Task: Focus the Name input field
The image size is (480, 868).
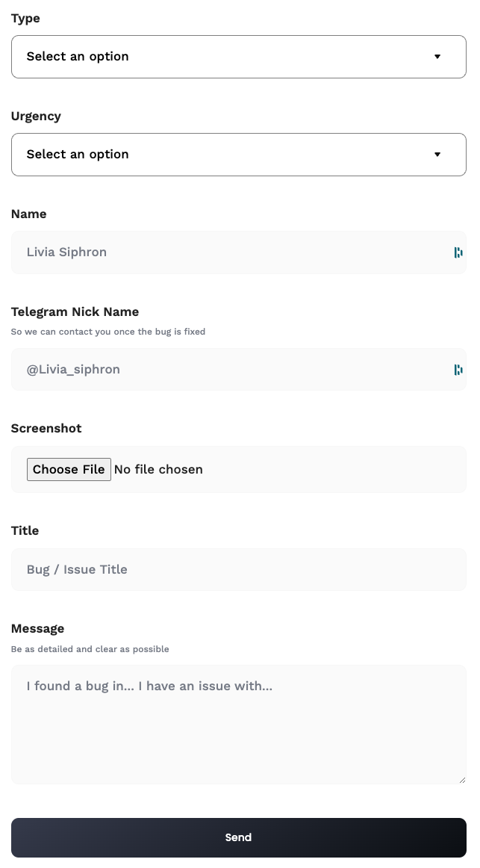Action: pyautogui.click(x=224, y=252)
